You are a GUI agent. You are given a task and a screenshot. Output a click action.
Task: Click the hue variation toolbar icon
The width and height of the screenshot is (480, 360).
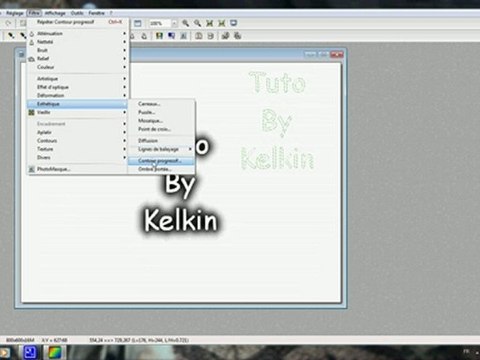tap(160, 36)
